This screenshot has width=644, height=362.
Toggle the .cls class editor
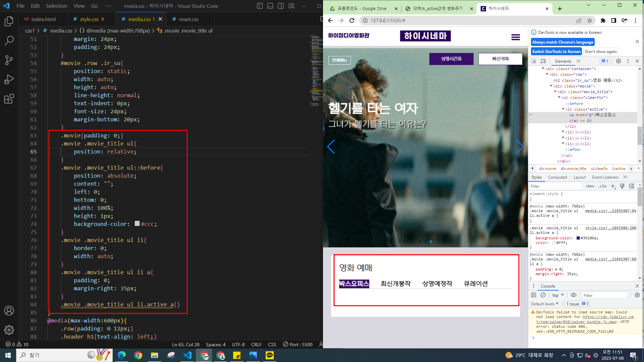coord(603,186)
